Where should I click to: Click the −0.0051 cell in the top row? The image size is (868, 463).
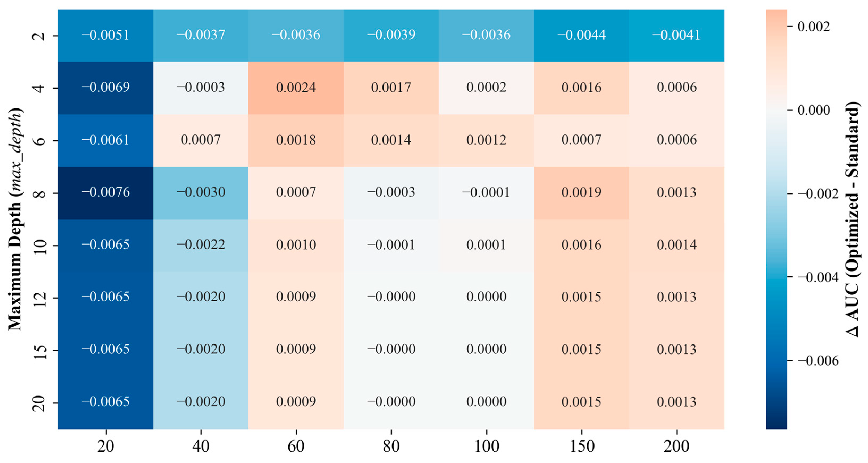tap(106, 35)
